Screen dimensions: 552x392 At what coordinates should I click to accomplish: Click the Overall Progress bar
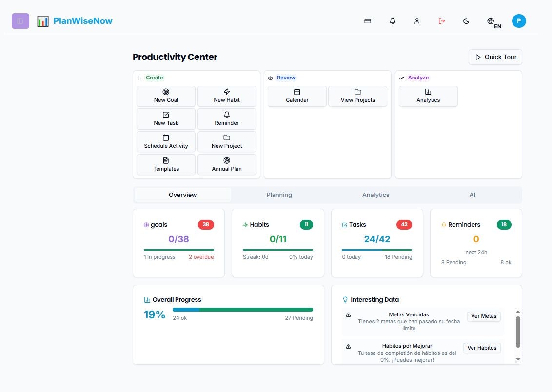(x=242, y=309)
